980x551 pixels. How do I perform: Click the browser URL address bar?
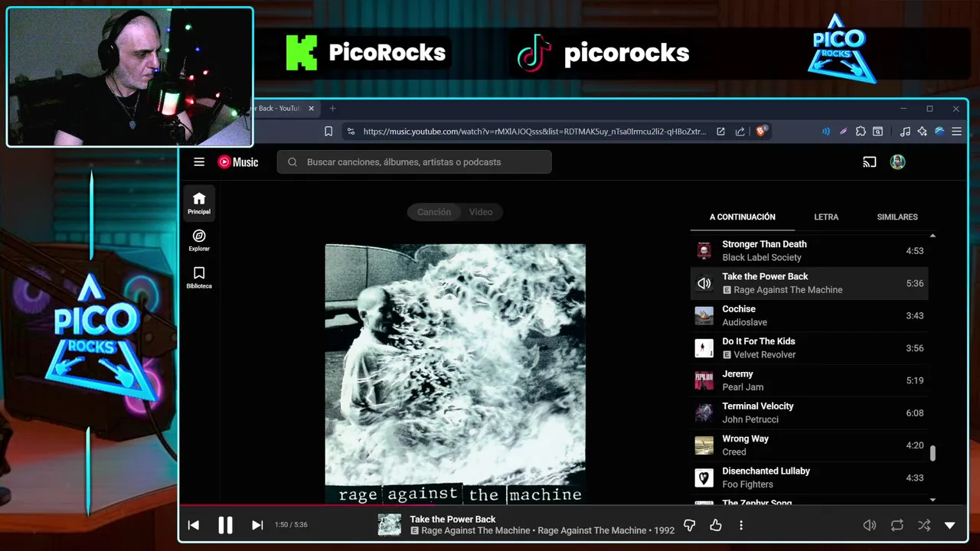pos(534,132)
